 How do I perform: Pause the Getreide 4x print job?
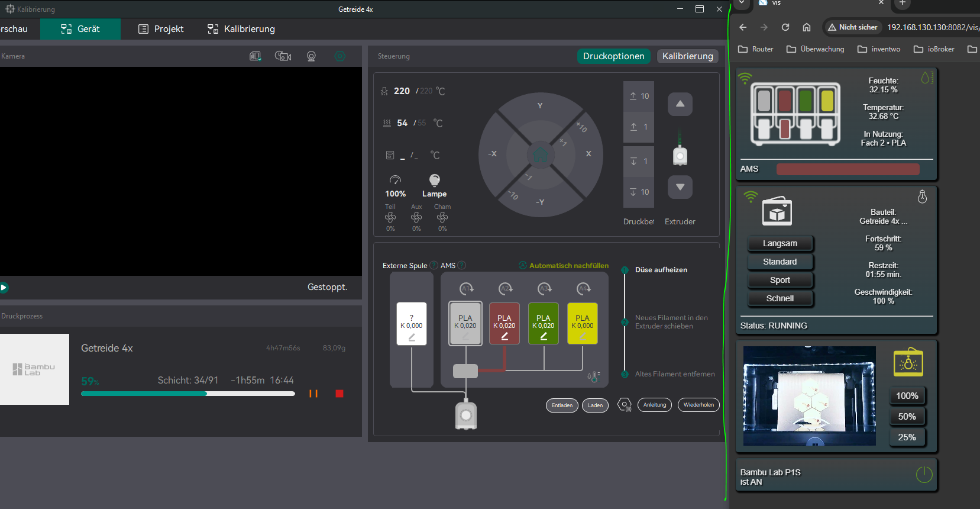(313, 394)
